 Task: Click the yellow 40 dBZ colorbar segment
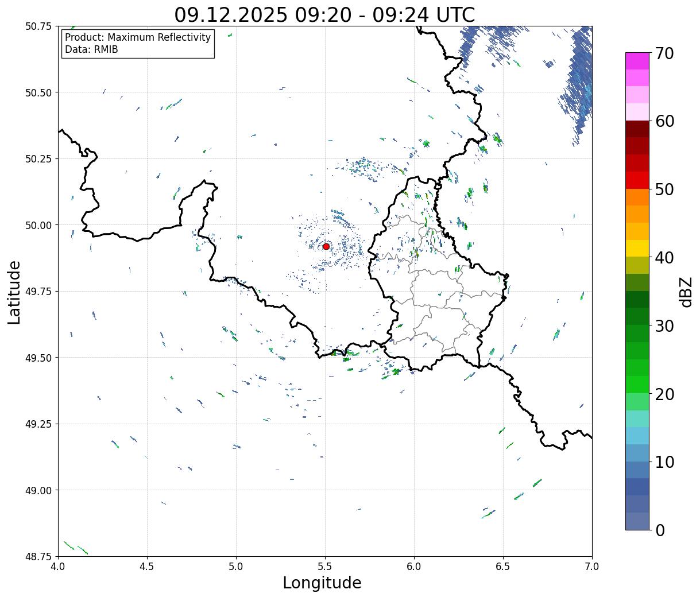(x=637, y=249)
